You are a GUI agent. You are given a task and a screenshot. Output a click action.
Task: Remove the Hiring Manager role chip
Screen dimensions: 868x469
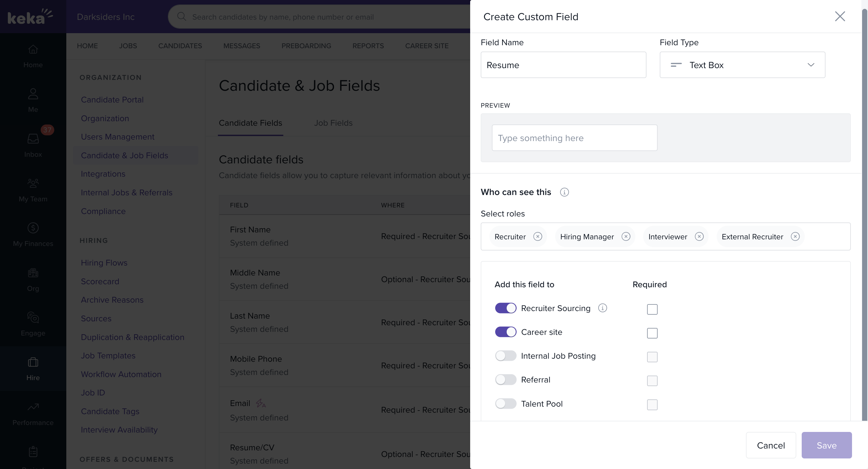pyautogui.click(x=626, y=237)
